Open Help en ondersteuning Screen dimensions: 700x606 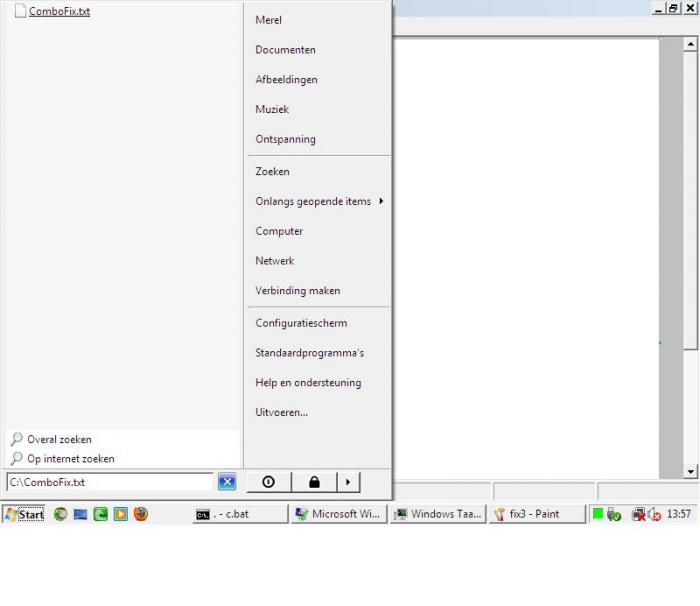(x=308, y=383)
